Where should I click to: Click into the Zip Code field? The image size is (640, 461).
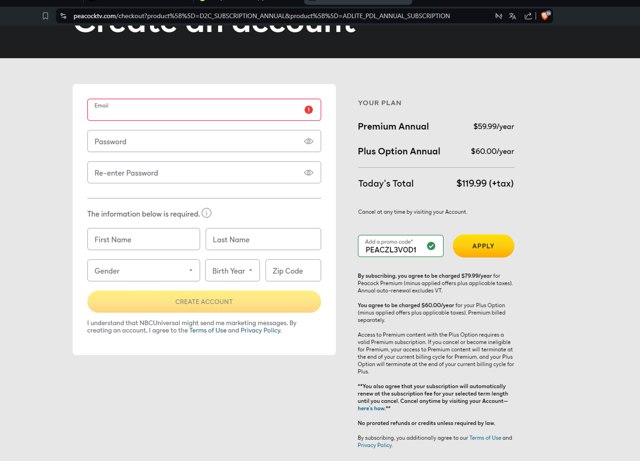(293, 271)
